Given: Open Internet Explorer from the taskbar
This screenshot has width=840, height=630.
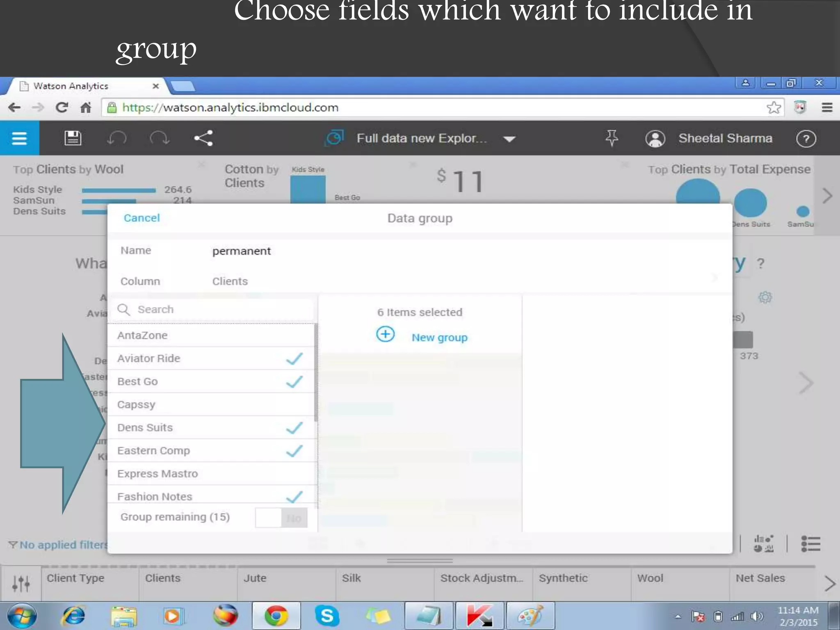Looking at the screenshot, I should click(73, 616).
